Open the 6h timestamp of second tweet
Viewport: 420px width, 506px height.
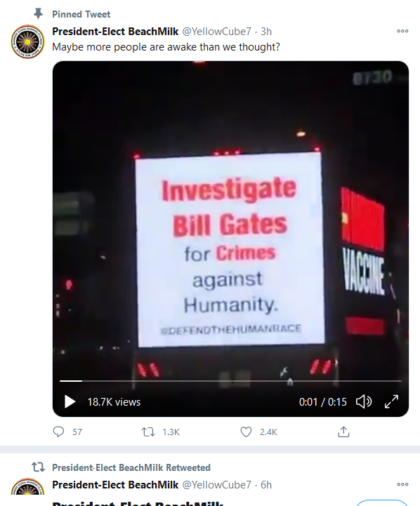266,485
